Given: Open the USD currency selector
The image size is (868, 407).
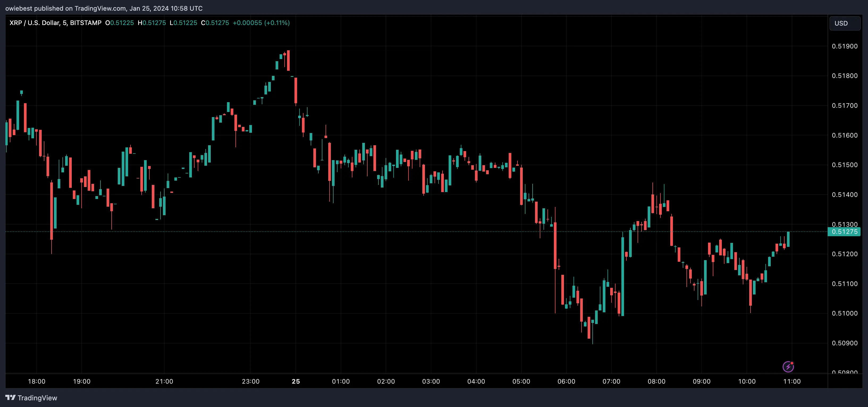Looking at the screenshot, I should (x=844, y=23).
